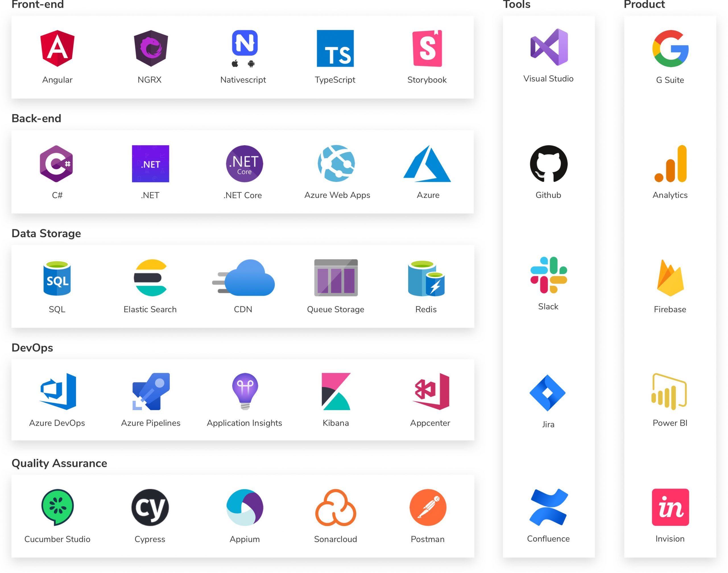
Task: Select the Queue Storage icon
Action: (336, 278)
